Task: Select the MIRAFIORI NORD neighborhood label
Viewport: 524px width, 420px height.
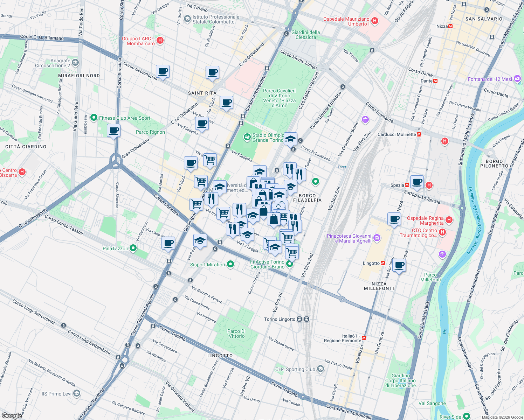Action: 79,76
